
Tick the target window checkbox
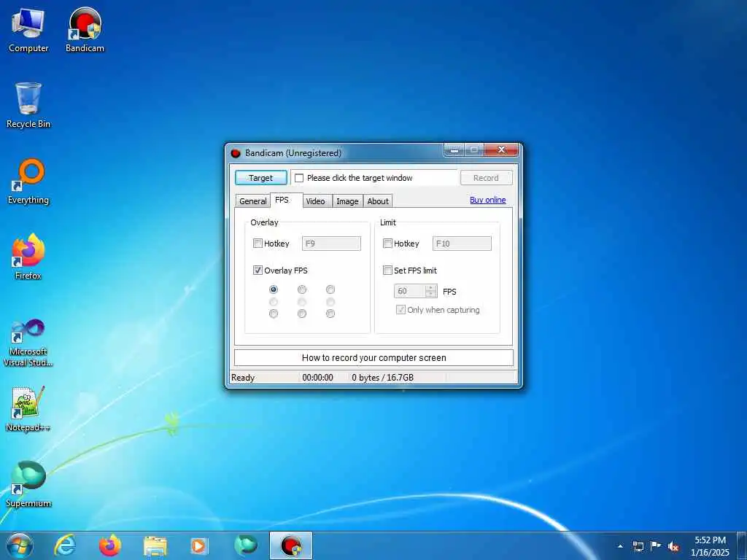pyautogui.click(x=299, y=178)
